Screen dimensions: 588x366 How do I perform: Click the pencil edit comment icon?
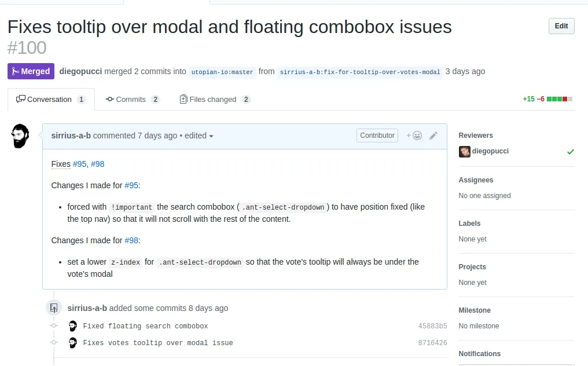coord(433,136)
